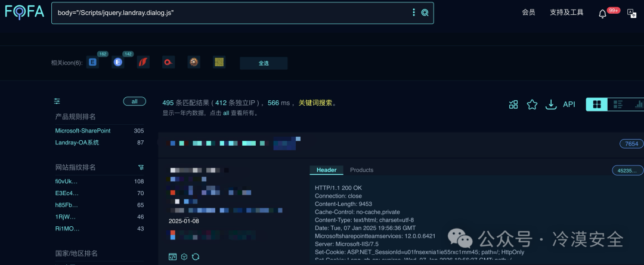This screenshot has width=644, height=265.
Task: Open the filter sliders icon
Action: (x=57, y=101)
